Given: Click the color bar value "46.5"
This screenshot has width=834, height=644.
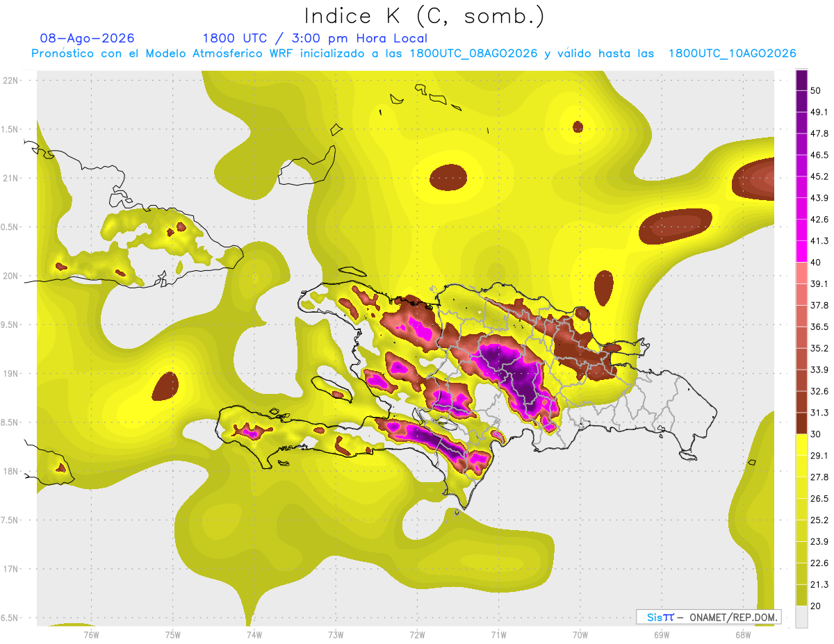Looking at the screenshot, I should pyautogui.click(x=819, y=155).
